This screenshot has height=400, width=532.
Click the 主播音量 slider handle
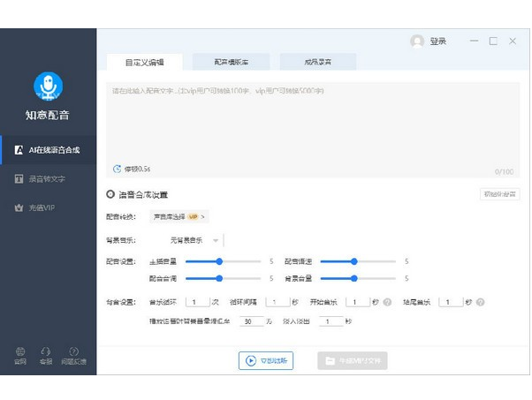(x=219, y=261)
